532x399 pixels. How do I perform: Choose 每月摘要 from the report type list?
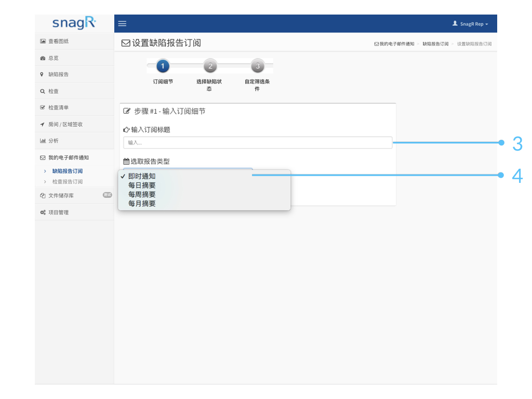coord(204,204)
